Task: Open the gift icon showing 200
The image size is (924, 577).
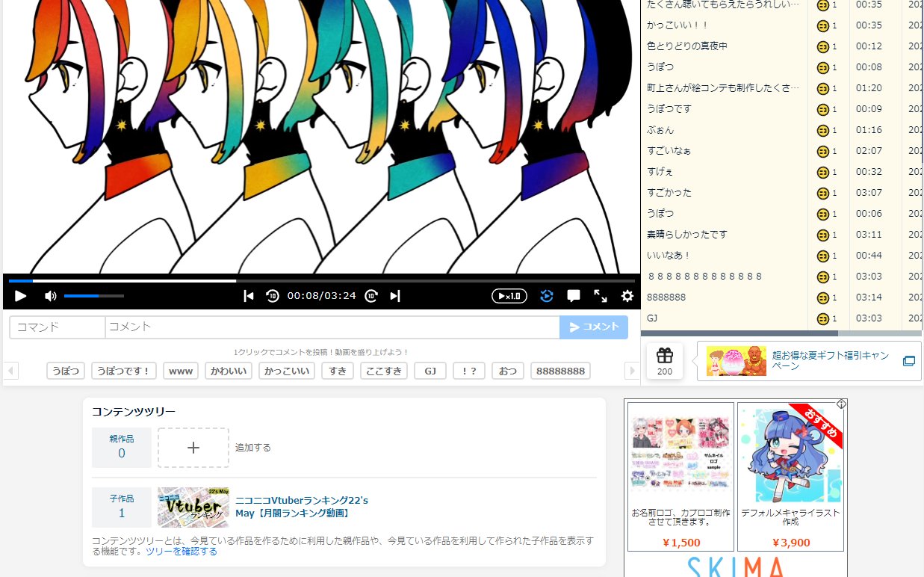Action: pyautogui.click(x=665, y=361)
